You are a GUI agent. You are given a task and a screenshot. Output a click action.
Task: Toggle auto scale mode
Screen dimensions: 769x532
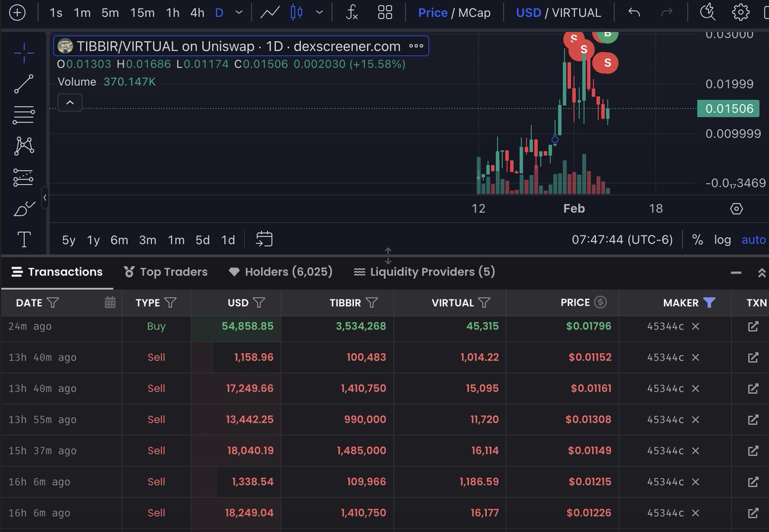tap(754, 240)
